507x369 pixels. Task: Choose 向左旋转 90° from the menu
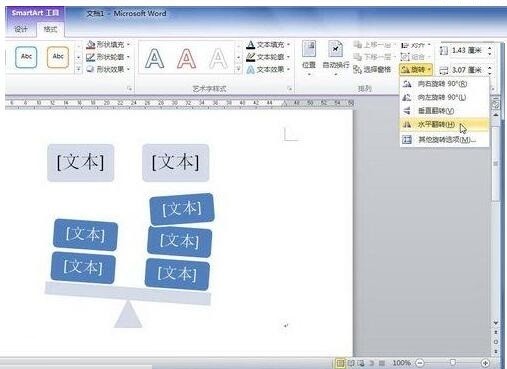point(444,97)
